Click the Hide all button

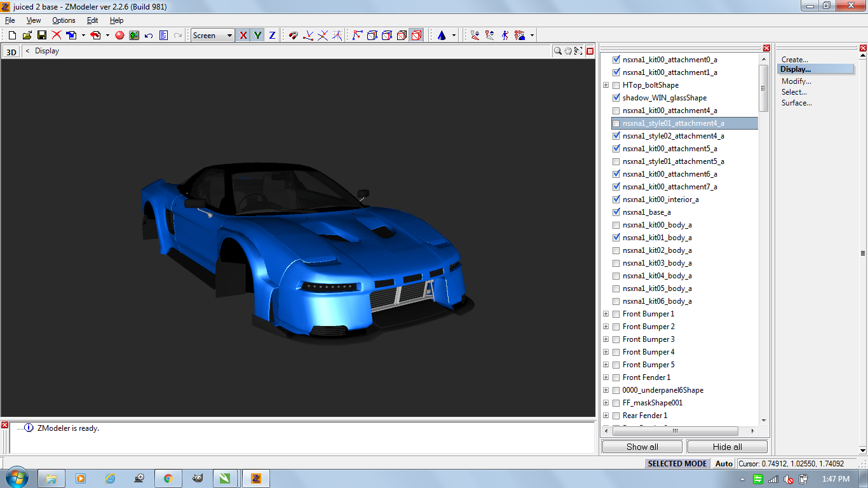[727, 447]
